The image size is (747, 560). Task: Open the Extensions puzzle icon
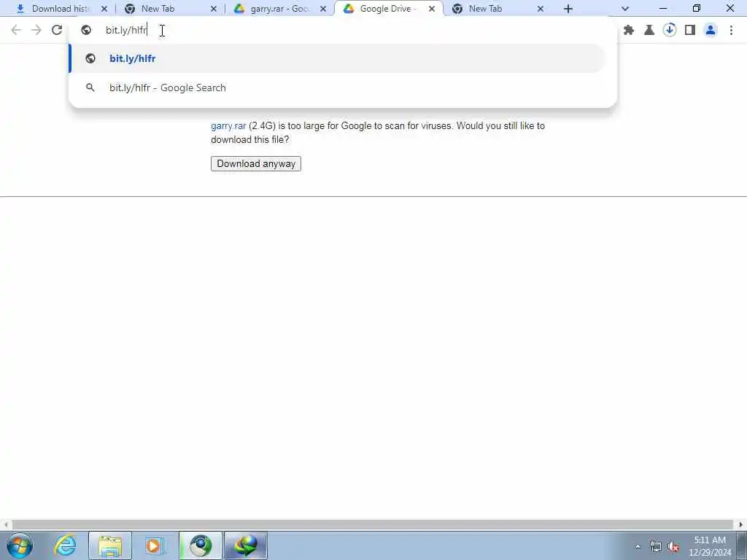coord(629,30)
